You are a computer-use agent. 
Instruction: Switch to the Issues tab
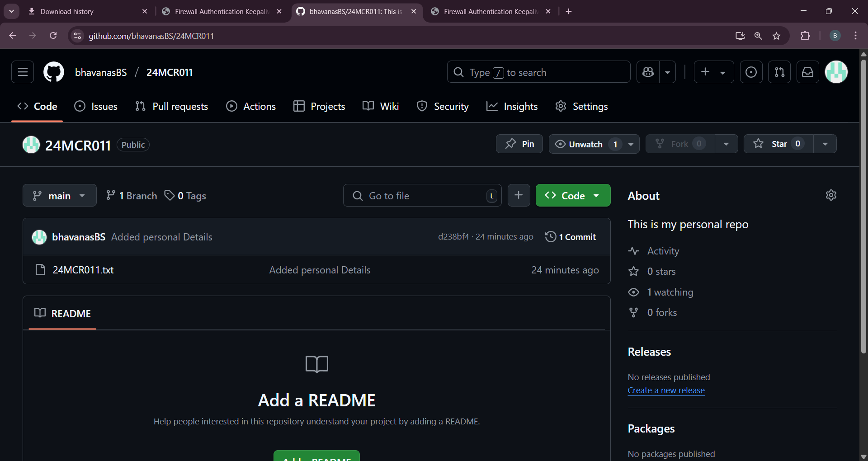pos(96,106)
